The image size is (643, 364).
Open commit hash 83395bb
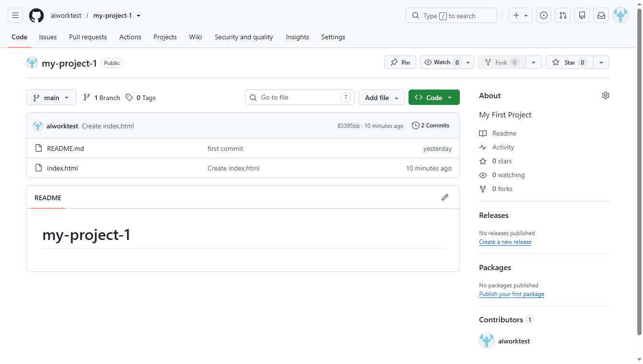(x=349, y=126)
